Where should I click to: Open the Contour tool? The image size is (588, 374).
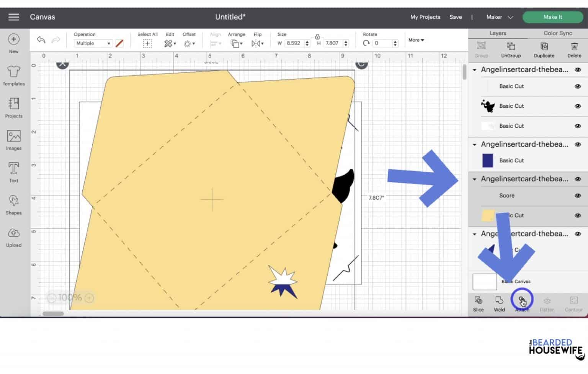pyautogui.click(x=573, y=303)
